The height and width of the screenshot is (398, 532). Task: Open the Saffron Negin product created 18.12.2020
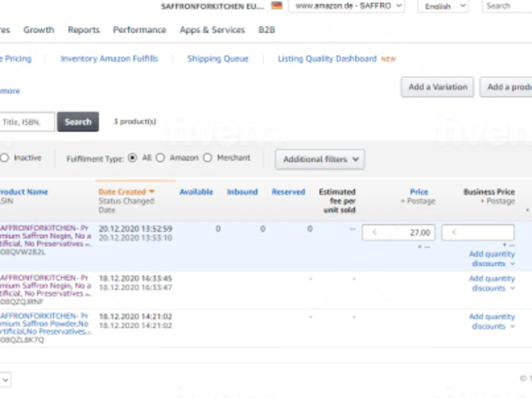(45, 285)
